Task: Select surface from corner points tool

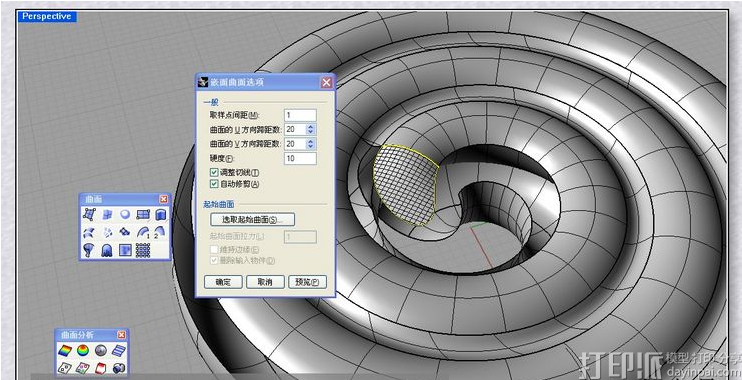Action: pyautogui.click(x=89, y=214)
